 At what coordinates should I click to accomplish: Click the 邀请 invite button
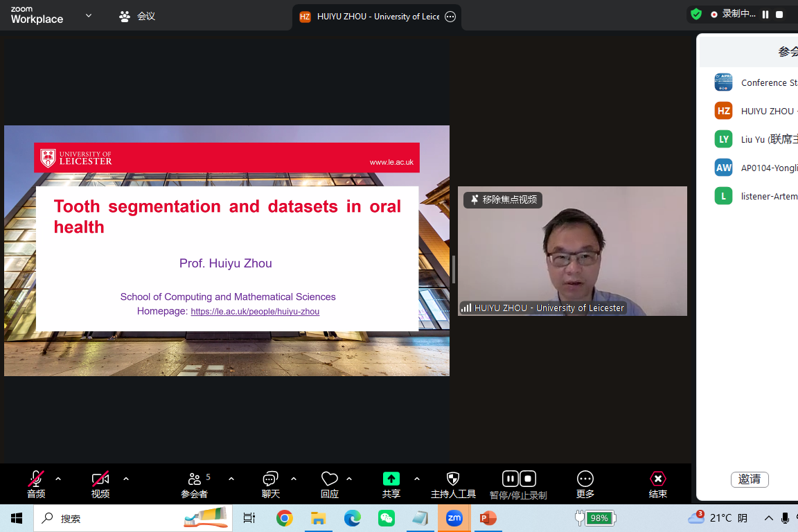(x=750, y=479)
